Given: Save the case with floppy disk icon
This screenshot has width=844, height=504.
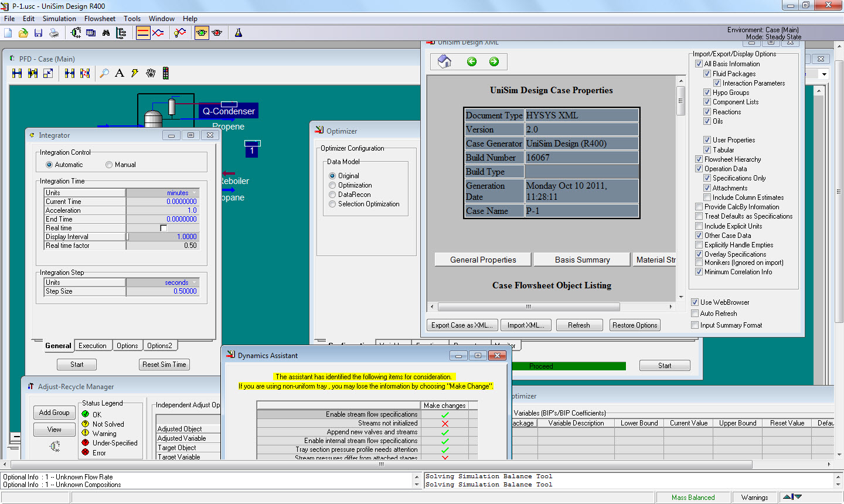Looking at the screenshot, I should coord(38,33).
